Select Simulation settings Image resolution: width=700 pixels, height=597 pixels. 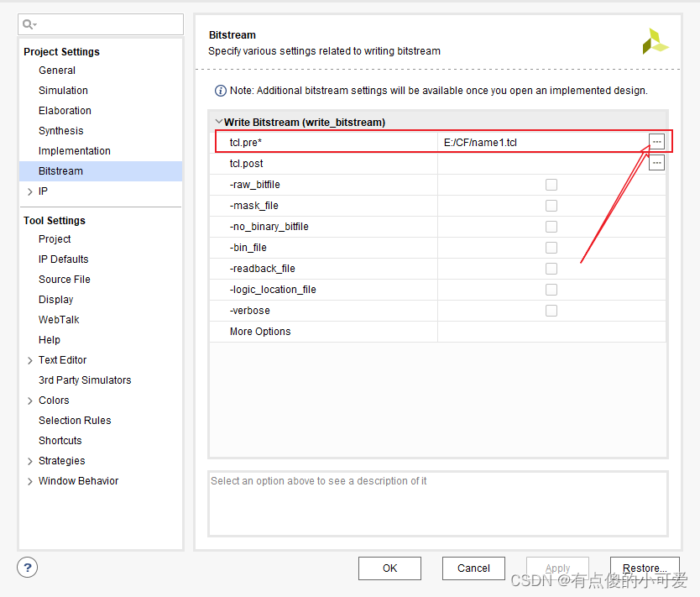pyautogui.click(x=63, y=90)
